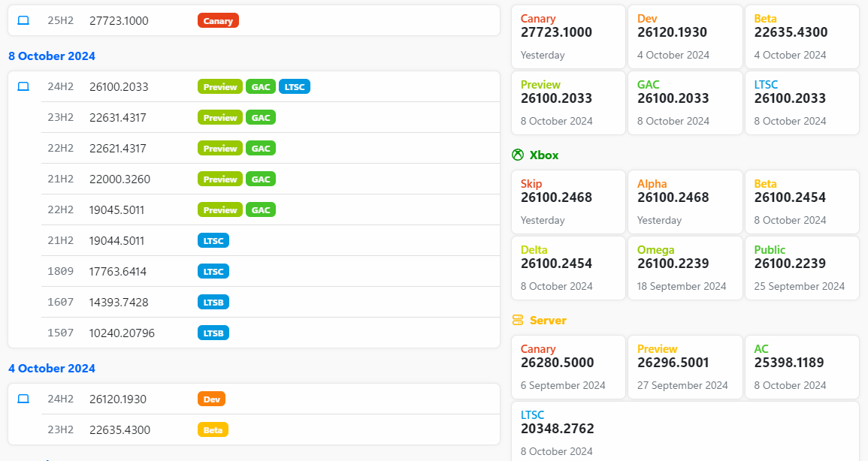868x461 pixels.
Task: Click the 1607 version label
Action: [x=60, y=303]
